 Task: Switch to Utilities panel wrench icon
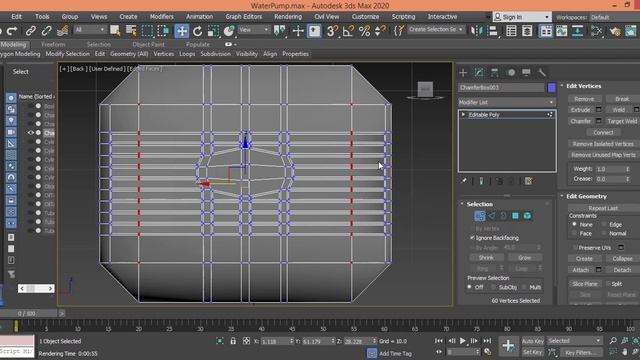542,73
